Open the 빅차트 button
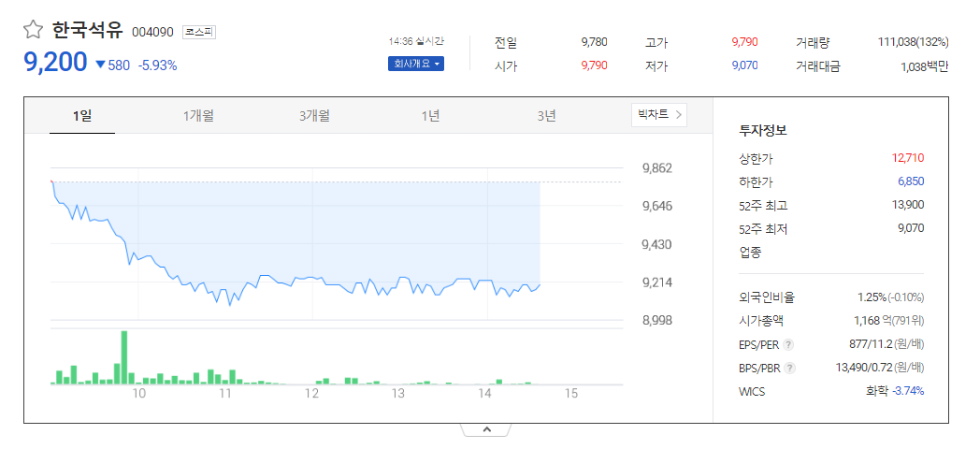This screenshot has width=980, height=449. click(x=658, y=114)
